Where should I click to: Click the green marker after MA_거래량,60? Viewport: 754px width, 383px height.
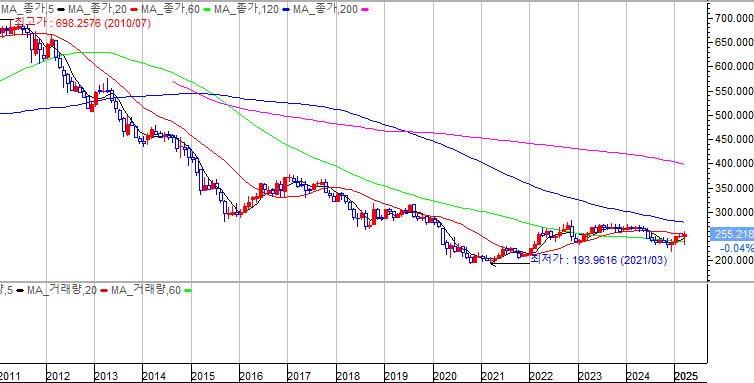188,291
